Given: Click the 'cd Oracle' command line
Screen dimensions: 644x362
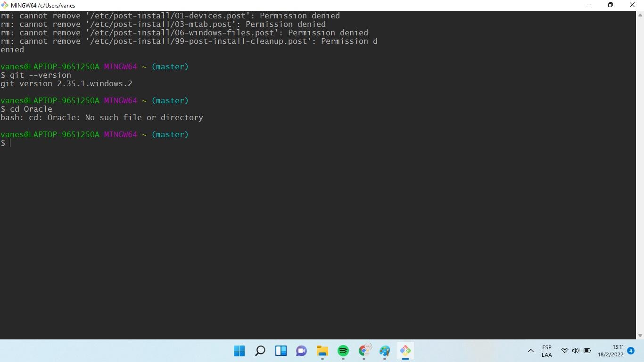Looking at the screenshot, I should [x=26, y=109].
